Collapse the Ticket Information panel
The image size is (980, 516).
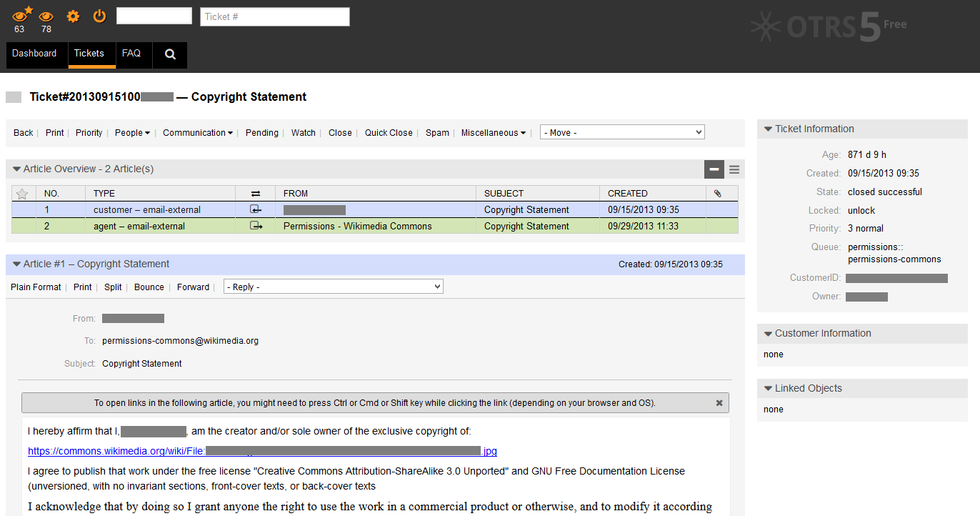(x=766, y=129)
